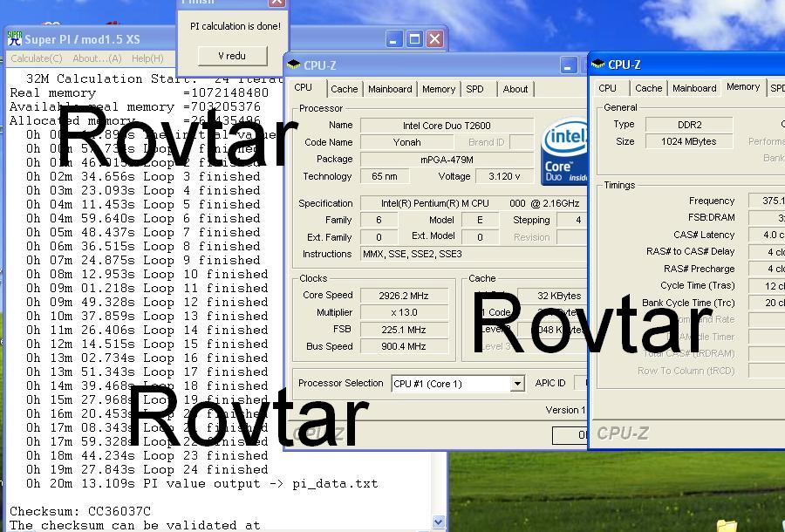Image resolution: width=785 pixels, height=532 pixels.
Task: Click the Bus Speed value 900.4 MHz
Action: 404,346
